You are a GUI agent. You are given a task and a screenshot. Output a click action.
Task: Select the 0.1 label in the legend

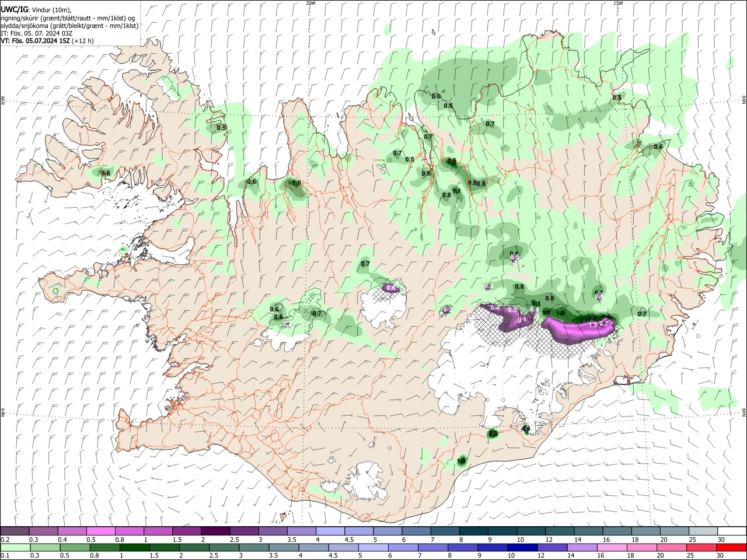(x=5, y=555)
